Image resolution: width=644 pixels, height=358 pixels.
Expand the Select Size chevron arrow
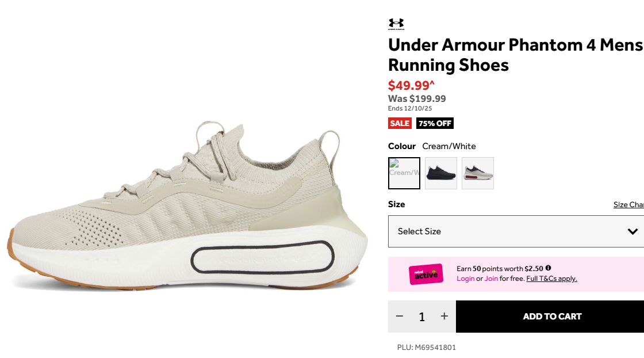coord(632,231)
